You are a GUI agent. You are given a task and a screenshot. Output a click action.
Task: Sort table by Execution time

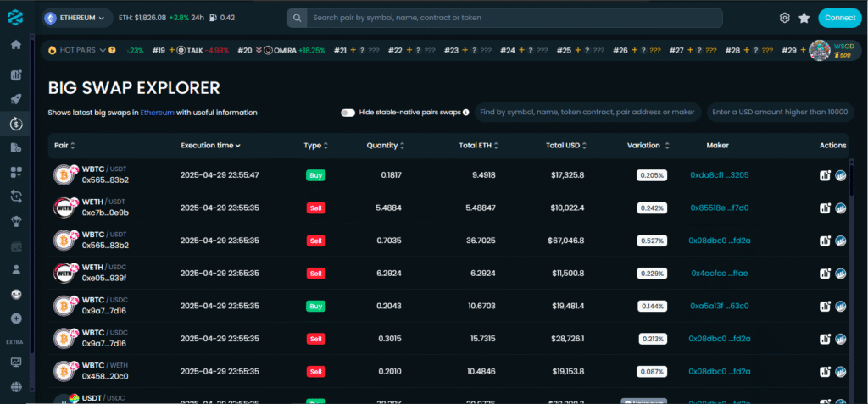coord(210,146)
